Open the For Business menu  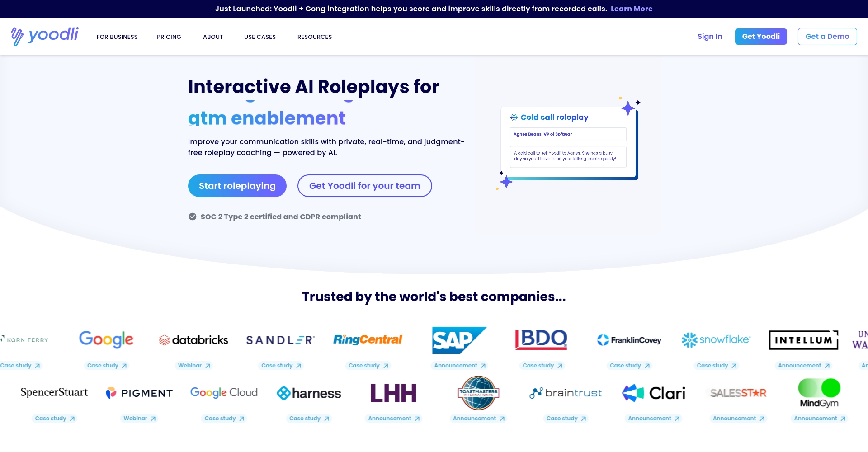[117, 37]
